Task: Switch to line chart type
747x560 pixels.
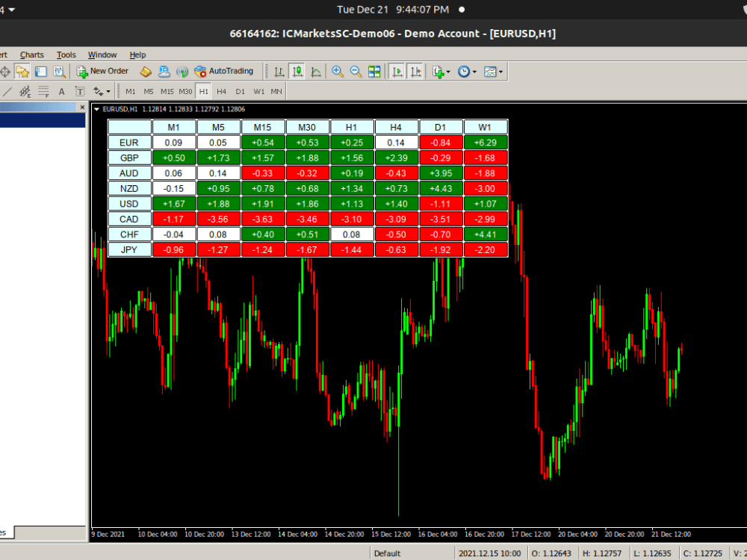Action: pyautogui.click(x=316, y=72)
